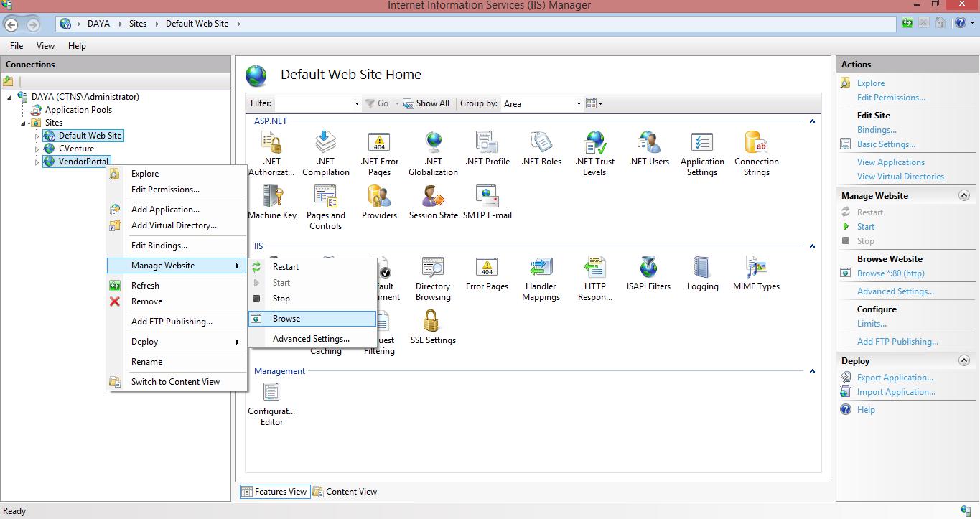980x519 pixels.
Task: Open the Configuration Editor icon
Action: (x=271, y=404)
